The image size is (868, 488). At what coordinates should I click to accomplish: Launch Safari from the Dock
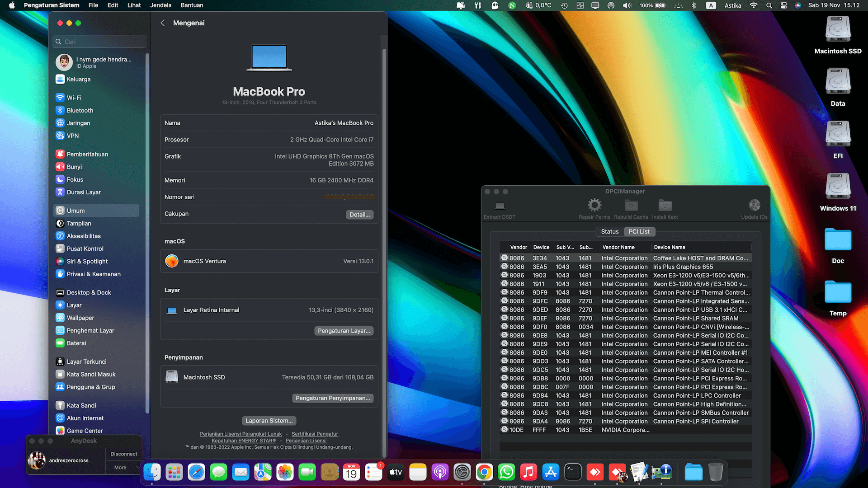[x=196, y=473]
